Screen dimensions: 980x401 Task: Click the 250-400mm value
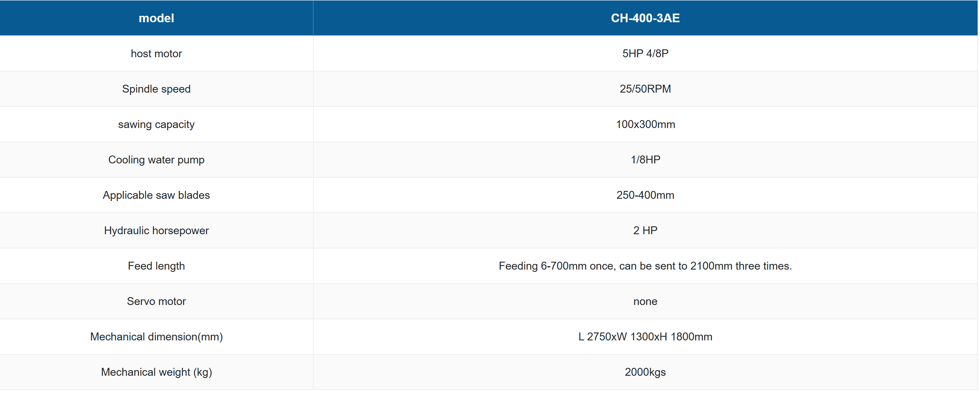[645, 195]
